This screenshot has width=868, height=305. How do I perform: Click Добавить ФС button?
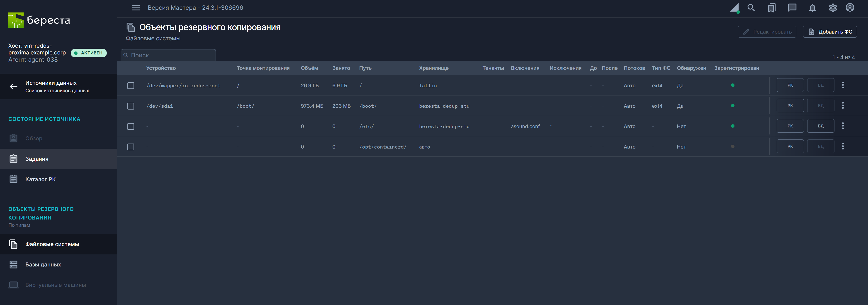tap(830, 32)
